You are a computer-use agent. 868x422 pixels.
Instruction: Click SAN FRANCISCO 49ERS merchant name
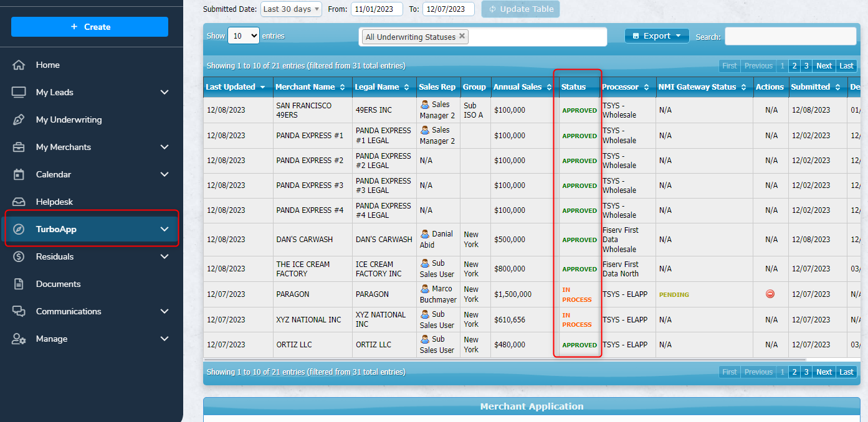304,110
